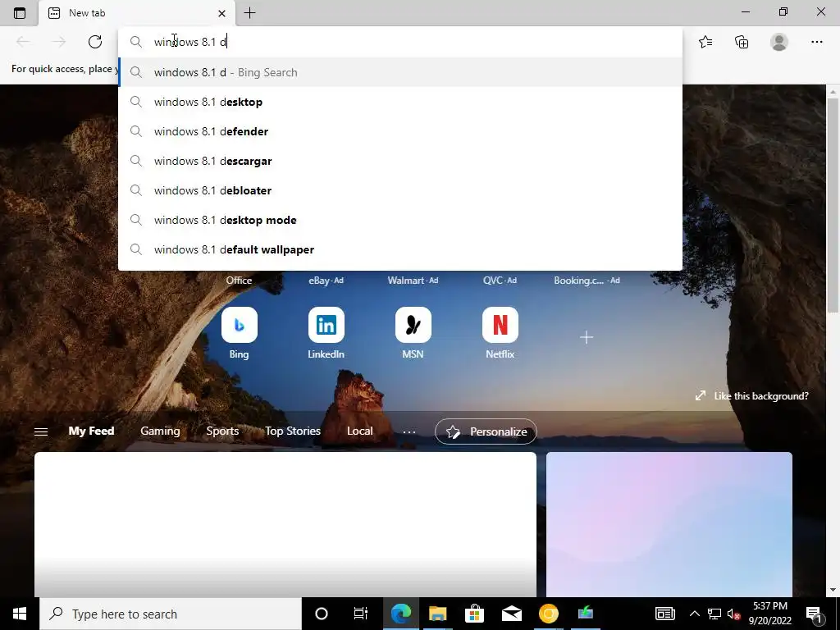Select 'windows 8.1 d - Bing Search' suggestion
840x630 pixels.
(399, 72)
